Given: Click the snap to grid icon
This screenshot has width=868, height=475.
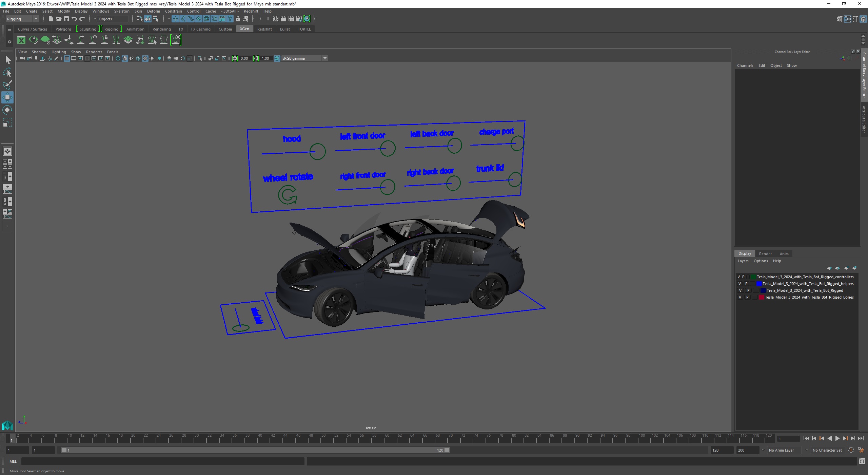Looking at the screenshot, I should coord(175,19).
